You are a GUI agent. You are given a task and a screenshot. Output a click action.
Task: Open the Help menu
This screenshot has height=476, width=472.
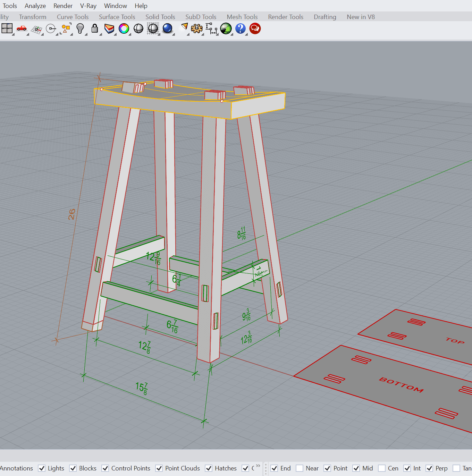tap(141, 6)
